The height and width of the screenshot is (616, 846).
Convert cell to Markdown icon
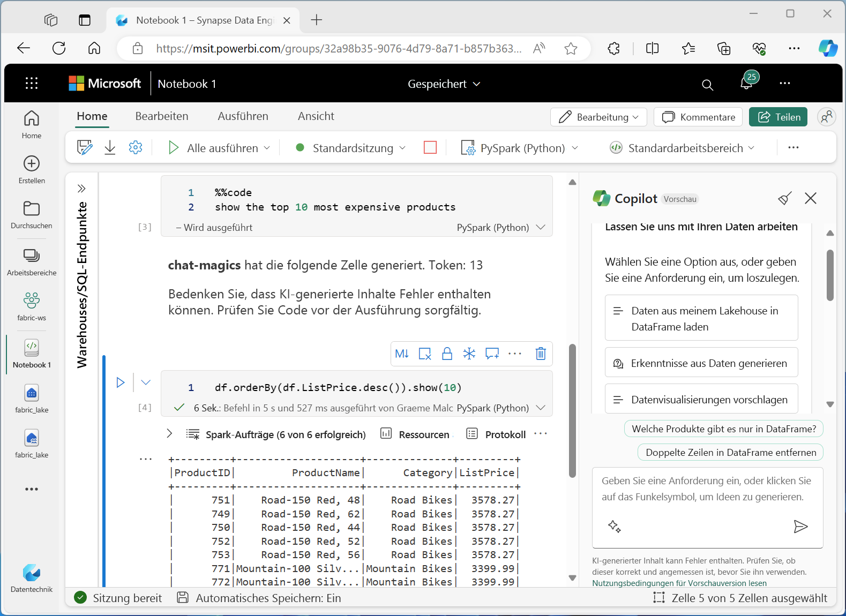[402, 354]
